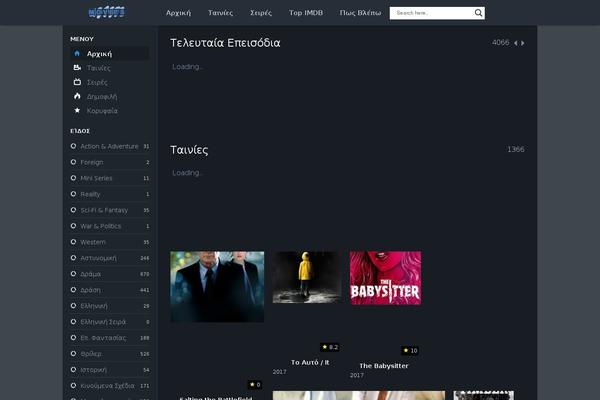
Task: Click the 1366 movies count
Action: click(x=516, y=149)
